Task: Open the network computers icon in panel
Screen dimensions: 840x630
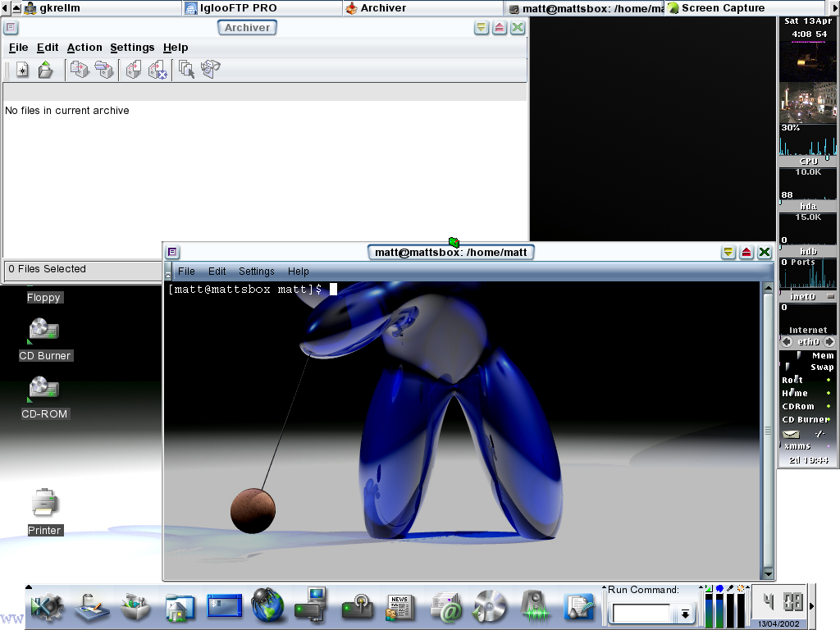Action: pyautogui.click(x=312, y=605)
